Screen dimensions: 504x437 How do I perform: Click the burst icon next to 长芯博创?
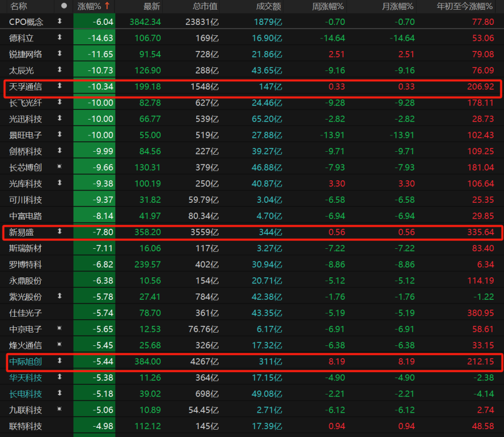pos(60,167)
